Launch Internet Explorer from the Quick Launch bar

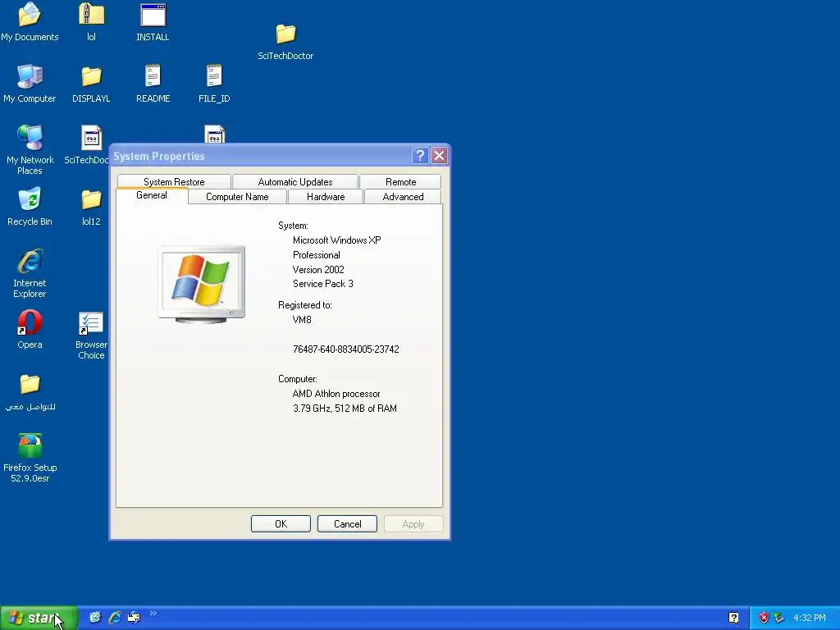(115, 618)
